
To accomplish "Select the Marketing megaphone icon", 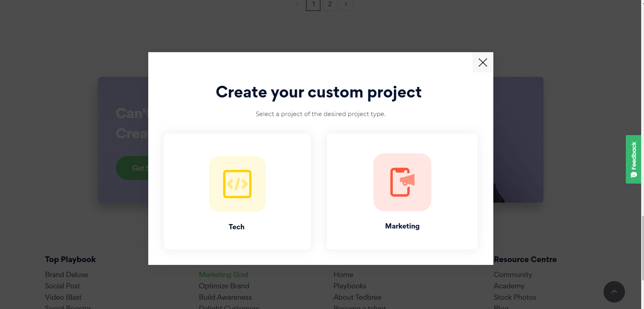I will (402, 182).
